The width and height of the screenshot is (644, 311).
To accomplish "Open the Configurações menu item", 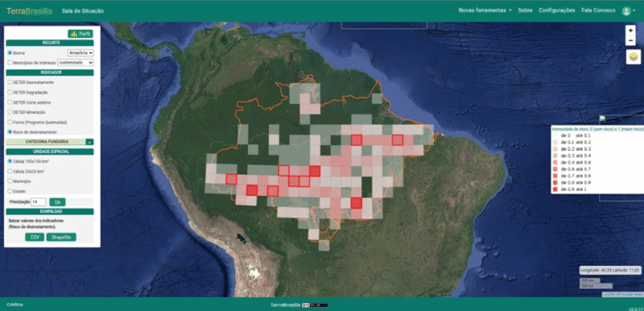I will click(x=556, y=10).
